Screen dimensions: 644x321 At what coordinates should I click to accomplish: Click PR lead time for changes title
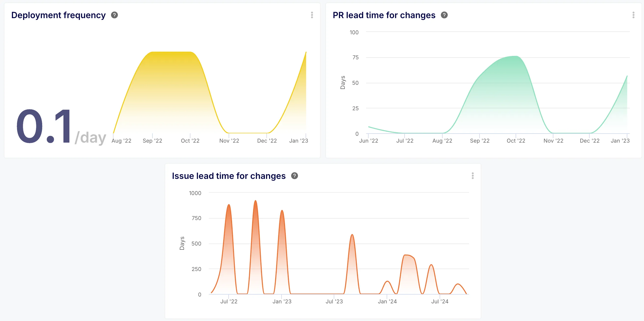click(x=384, y=15)
